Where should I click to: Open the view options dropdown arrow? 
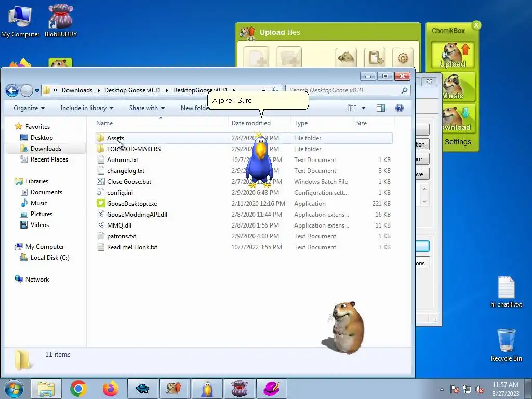(363, 108)
